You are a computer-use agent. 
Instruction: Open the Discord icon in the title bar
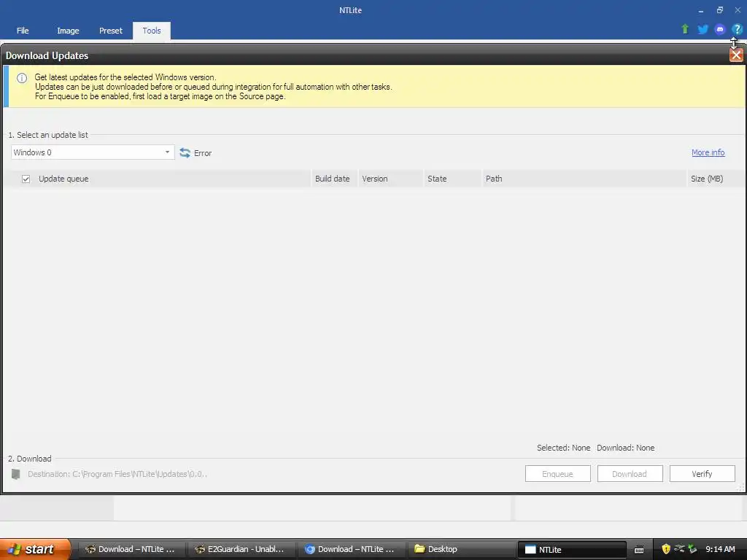tap(720, 29)
